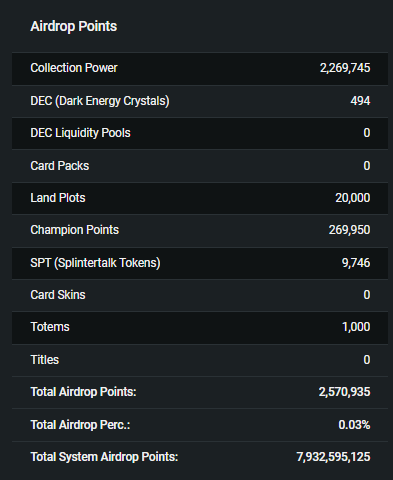This screenshot has height=480, width=393.
Task: Click the Total System Airdrop Points value
Action: click(x=333, y=457)
